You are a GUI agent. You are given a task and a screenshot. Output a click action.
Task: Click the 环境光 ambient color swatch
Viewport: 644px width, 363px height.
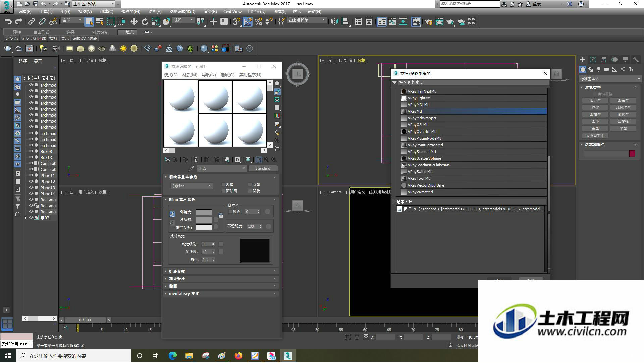[204, 212]
